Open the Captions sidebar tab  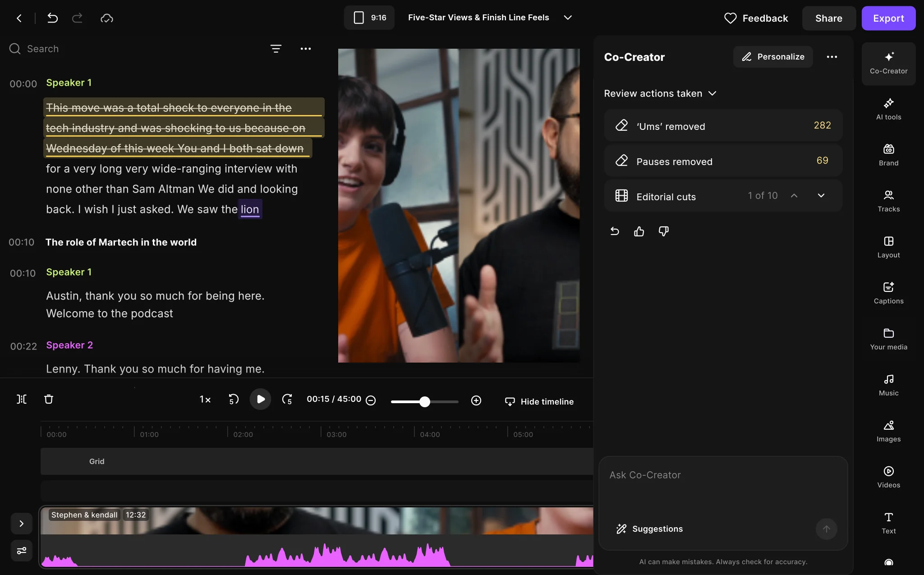888,294
